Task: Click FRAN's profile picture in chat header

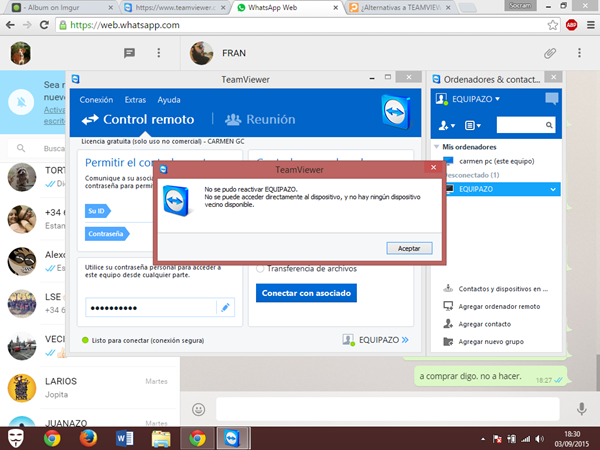Action: coord(202,53)
